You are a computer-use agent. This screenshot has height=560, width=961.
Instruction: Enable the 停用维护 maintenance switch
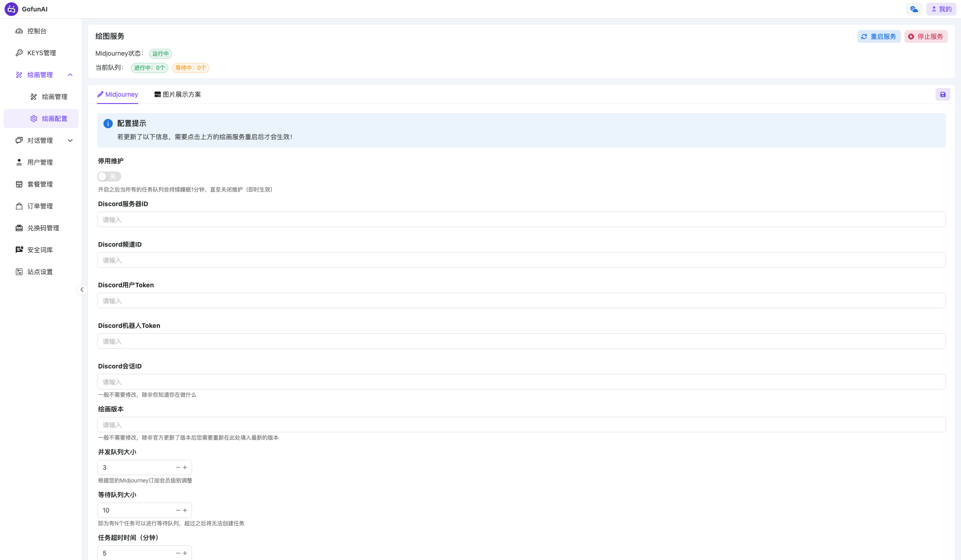click(x=109, y=176)
